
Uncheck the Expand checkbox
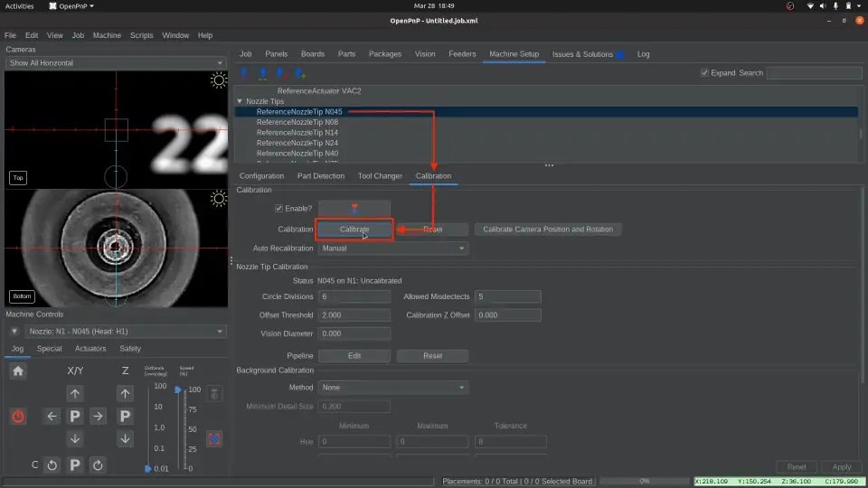pyautogui.click(x=705, y=73)
